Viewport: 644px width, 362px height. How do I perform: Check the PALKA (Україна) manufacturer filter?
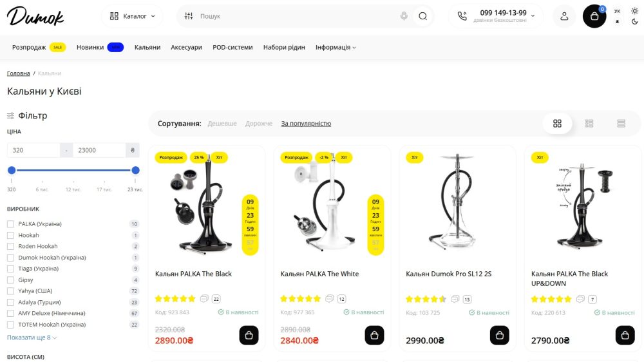point(11,224)
